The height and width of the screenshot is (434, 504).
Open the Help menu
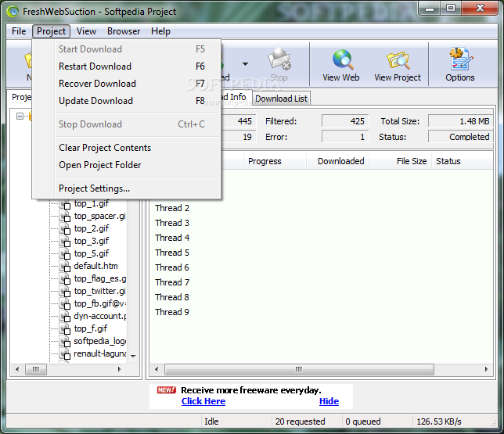coord(160,31)
